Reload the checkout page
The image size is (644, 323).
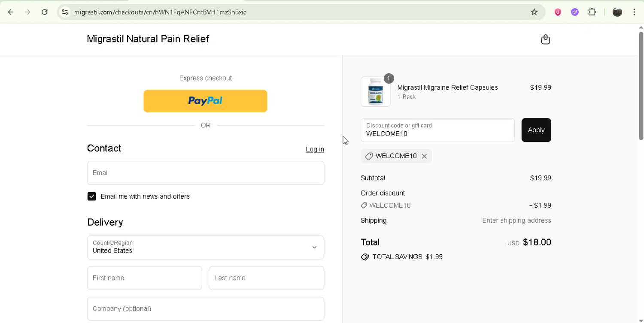coord(45,12)
